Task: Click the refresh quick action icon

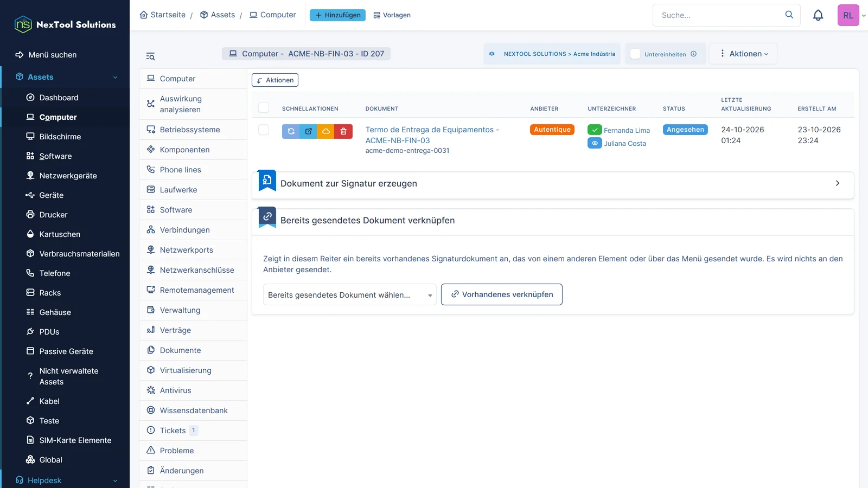Action: [291, 131]
